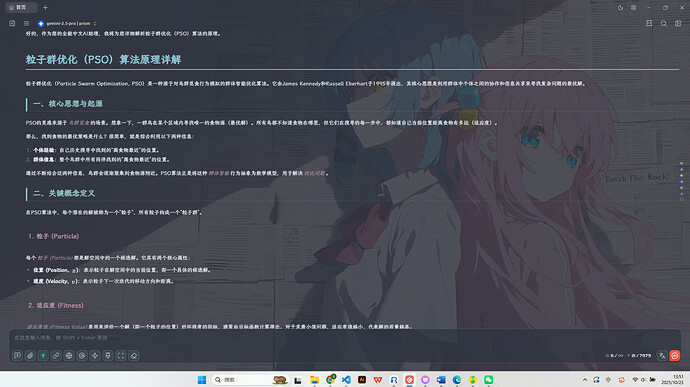Screen dimensions: 690x387
Task: Click section heading 二、关键概念定义
Action: click(x=64, y=193)
